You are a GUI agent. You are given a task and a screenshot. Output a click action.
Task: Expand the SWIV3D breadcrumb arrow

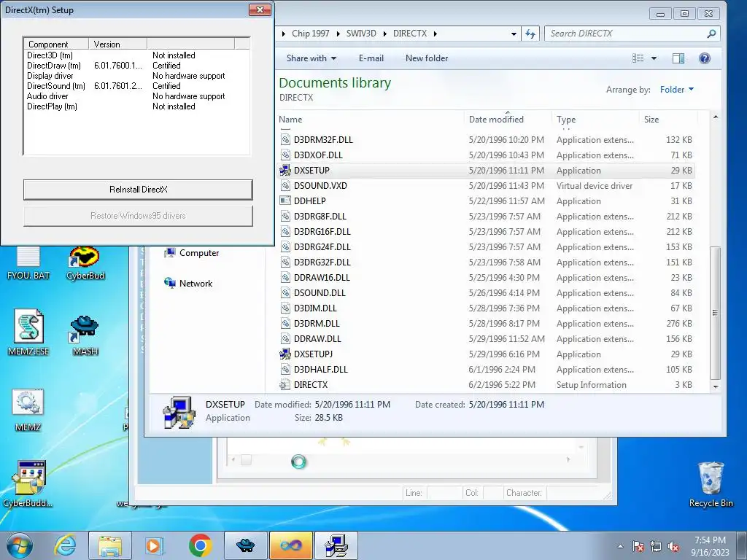coord(384,34)
